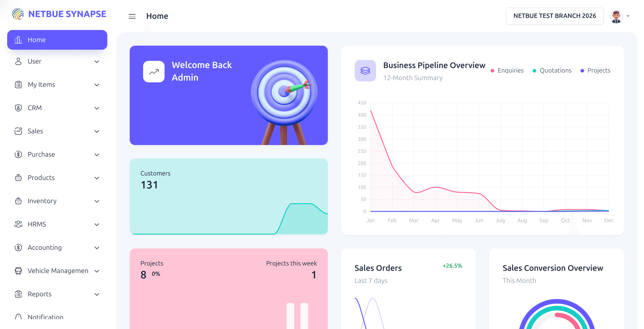The width and height of the screenshot is (644, 329).
Task: Click the Reports clipboard icon
Action: pyautogui.click(x=18, y=294)
